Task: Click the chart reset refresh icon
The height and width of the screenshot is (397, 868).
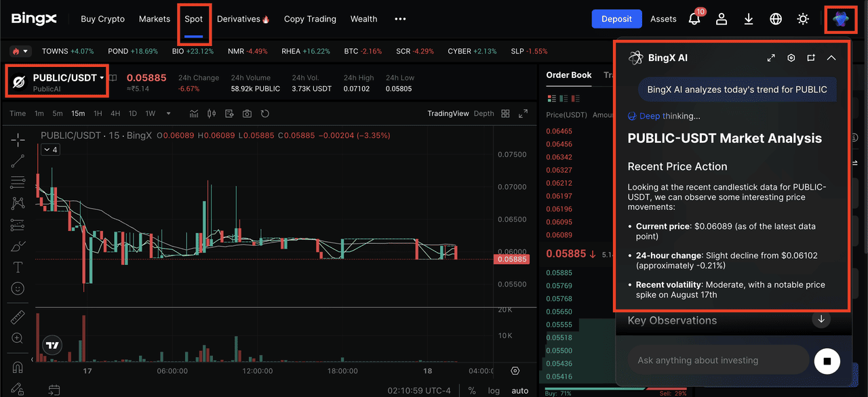Action: (265, 113)
